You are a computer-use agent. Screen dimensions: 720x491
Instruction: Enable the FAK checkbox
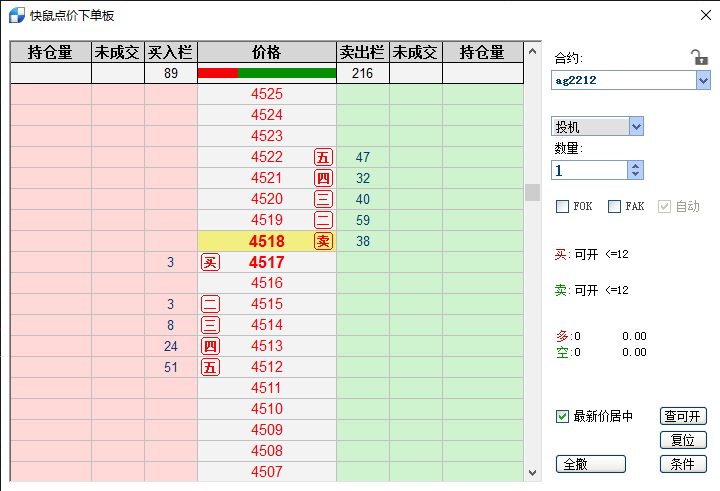[x=615, y=206]
